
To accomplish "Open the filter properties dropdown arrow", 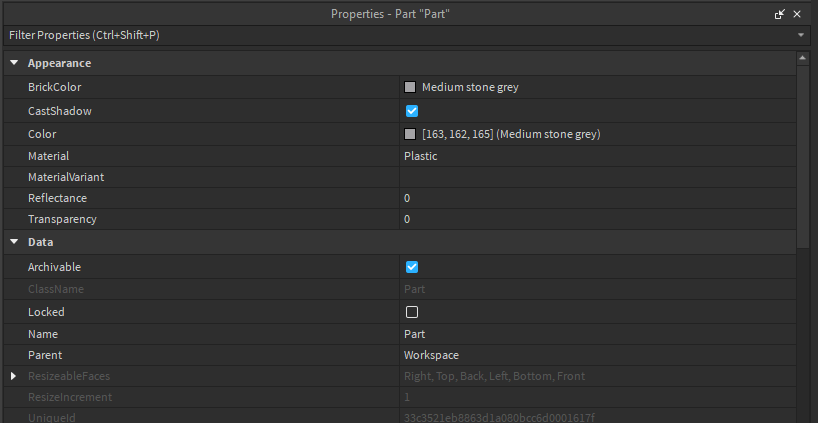I will tap(801, 35).
